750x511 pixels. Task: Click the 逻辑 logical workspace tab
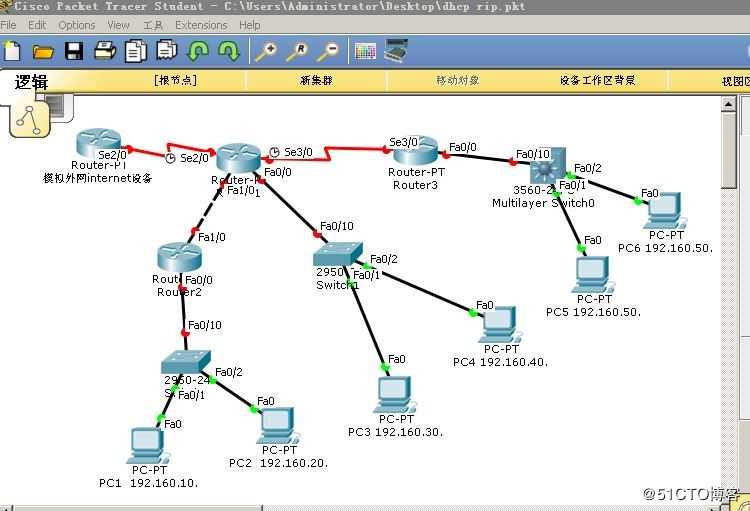pos(32,82)
